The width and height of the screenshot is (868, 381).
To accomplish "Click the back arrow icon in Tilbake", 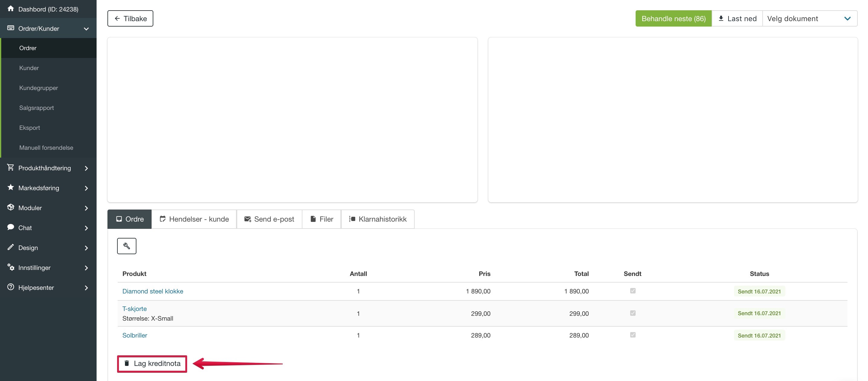I will pos(117,18).
